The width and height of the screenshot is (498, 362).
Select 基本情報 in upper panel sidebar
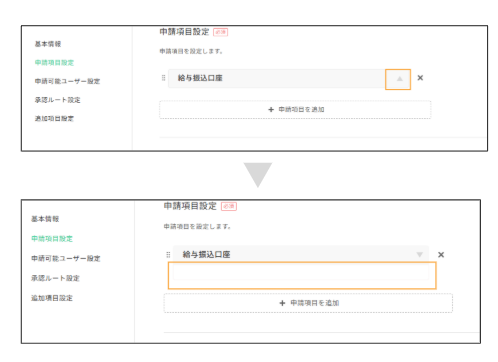pyautogui.click(x=48, y=44)
